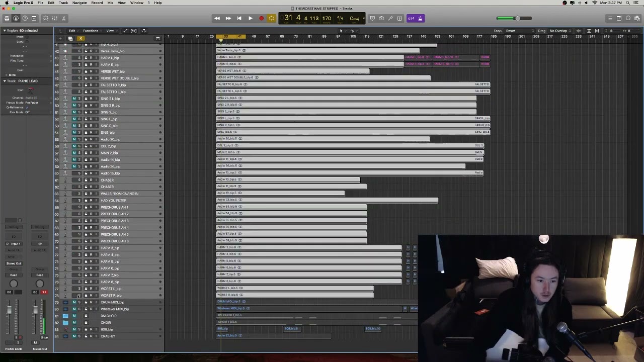
Task: Click the Fast Forward transport button
Action: point(228,18)
